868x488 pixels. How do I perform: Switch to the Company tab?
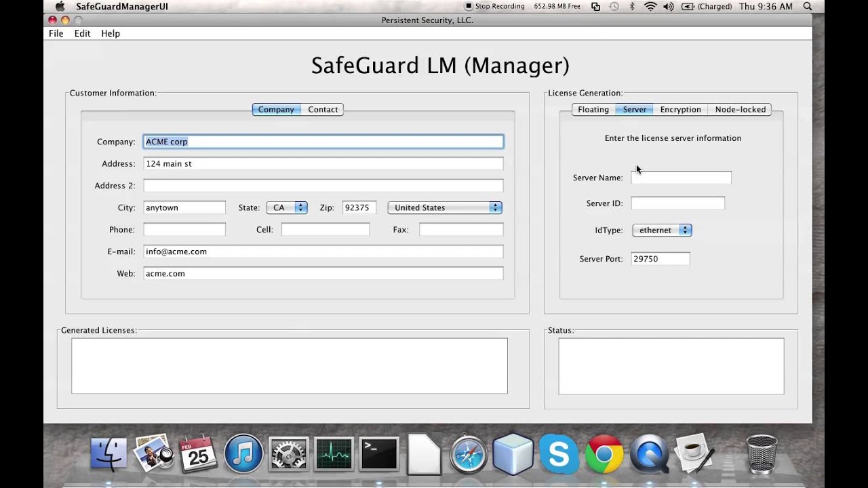coord(276,109)
